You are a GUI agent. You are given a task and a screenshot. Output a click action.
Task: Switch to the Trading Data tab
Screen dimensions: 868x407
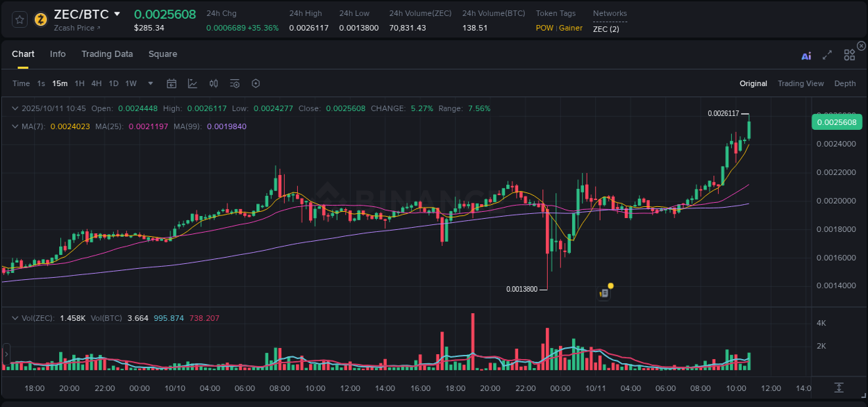(x=107, y=53)
